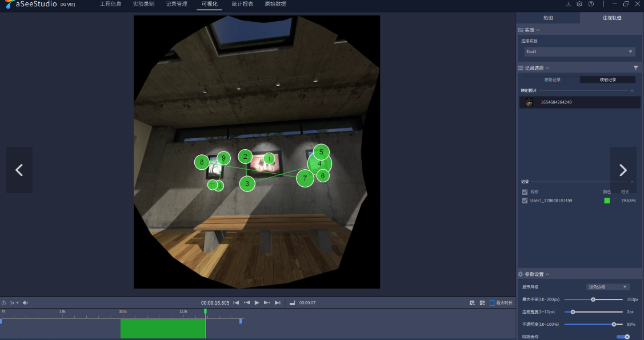Image resolution: width=644 pixels, height=340 pixels.
Task: Click the filter funnel icon in 记录选择
Action: tap(635, 68)
